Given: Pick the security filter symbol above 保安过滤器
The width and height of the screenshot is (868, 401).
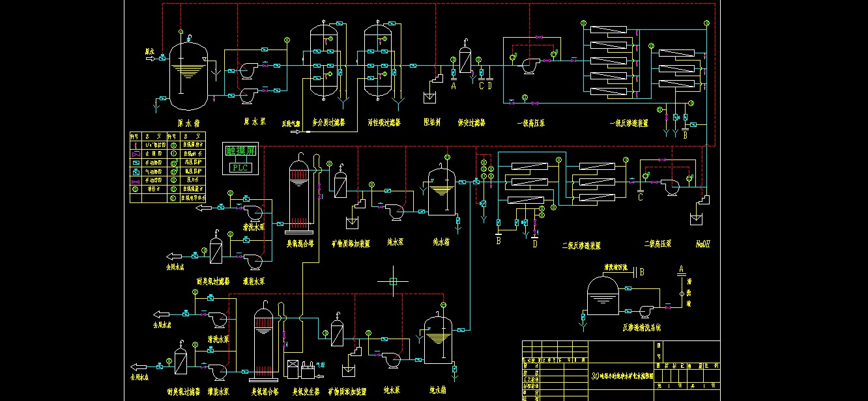Looking at the screenshot, I should coord(465,59).
